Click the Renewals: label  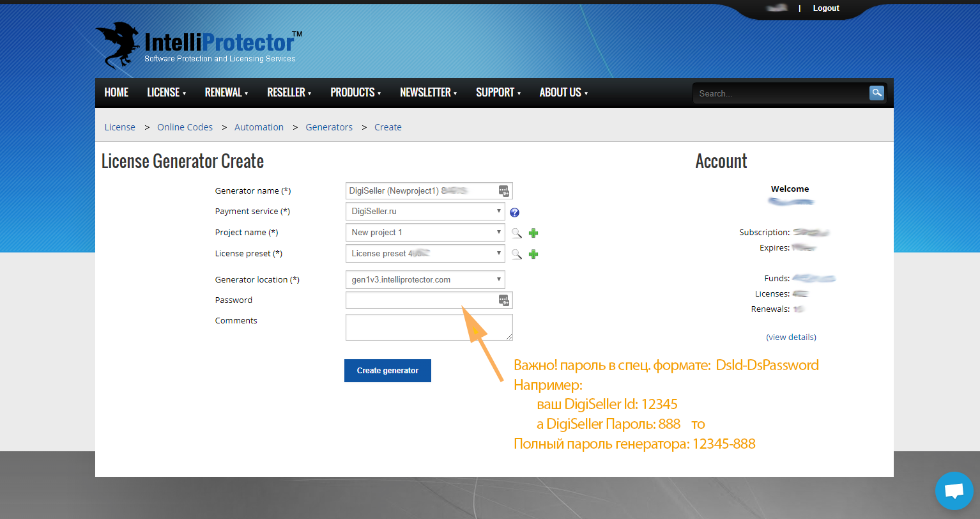tap(770, 309)
